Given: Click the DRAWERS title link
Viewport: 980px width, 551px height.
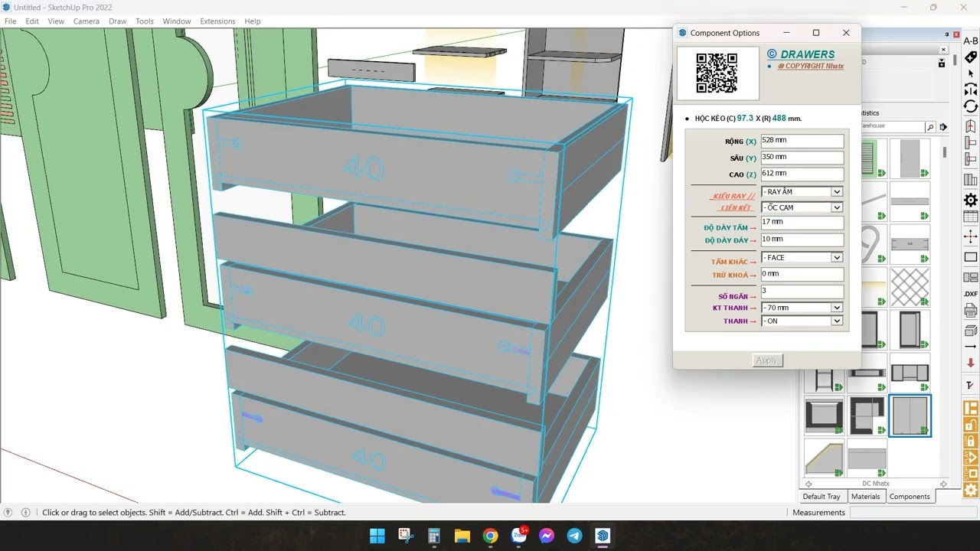Looking at the screenshot, I should tap(807, 54).
